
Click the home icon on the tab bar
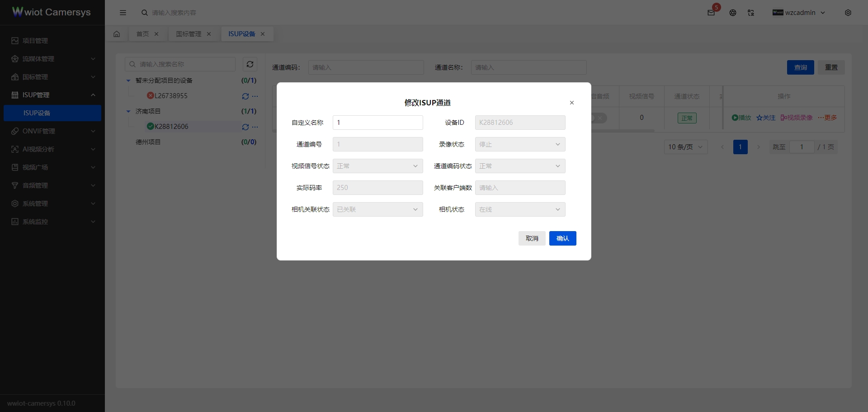coord(117,33)
